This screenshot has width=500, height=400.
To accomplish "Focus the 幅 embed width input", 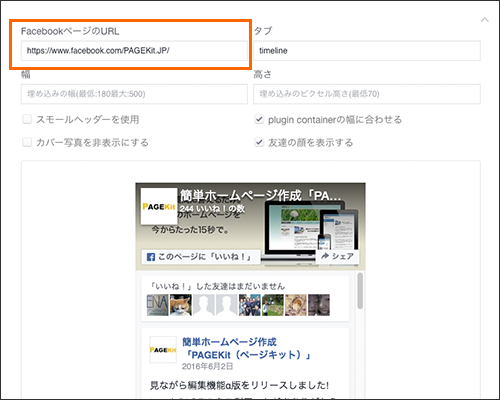I will (134, 94).
